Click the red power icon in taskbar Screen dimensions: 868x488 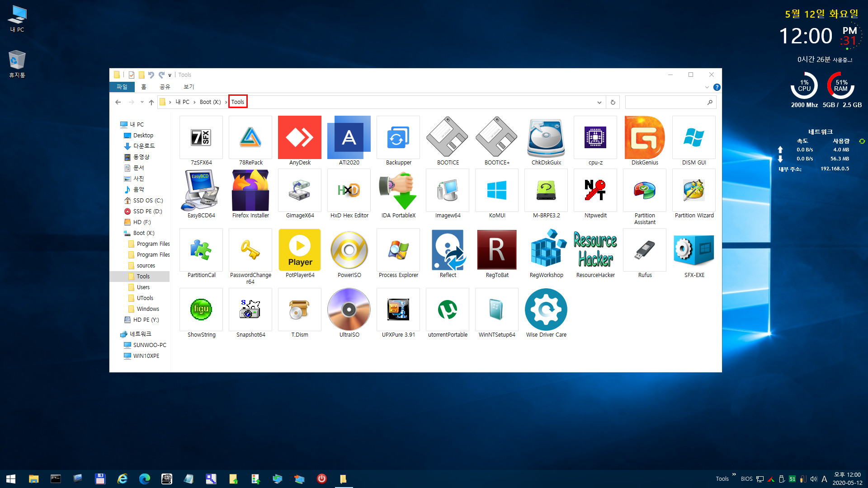321,479
